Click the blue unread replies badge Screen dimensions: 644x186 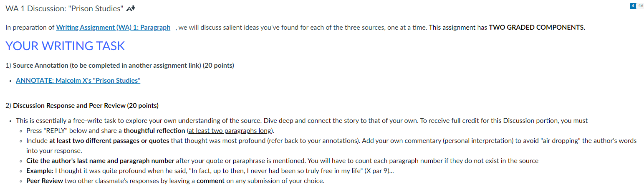click(x=633, y=5)
